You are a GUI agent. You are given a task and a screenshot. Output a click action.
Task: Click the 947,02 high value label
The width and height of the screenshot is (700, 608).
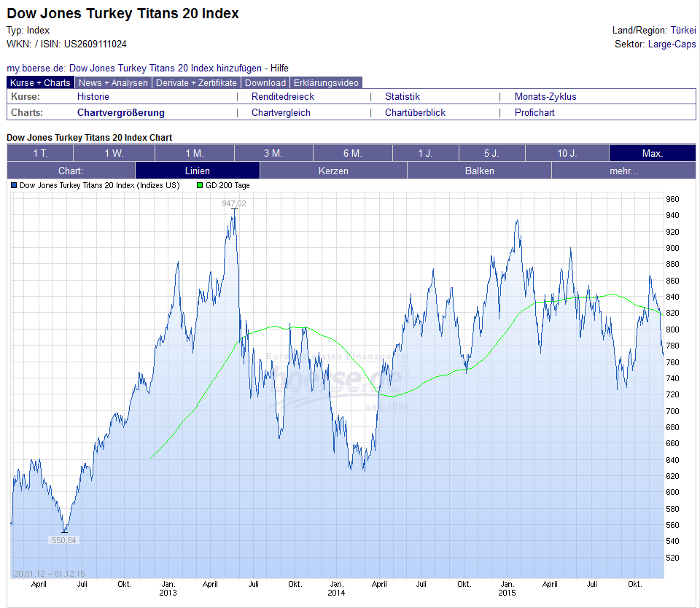pyautogui.click(x=234, y=203)
